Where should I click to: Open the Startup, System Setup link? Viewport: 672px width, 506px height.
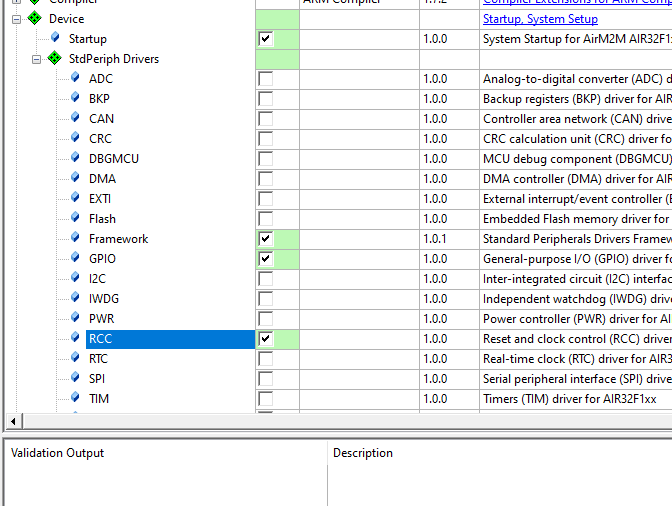pos(540,19)
